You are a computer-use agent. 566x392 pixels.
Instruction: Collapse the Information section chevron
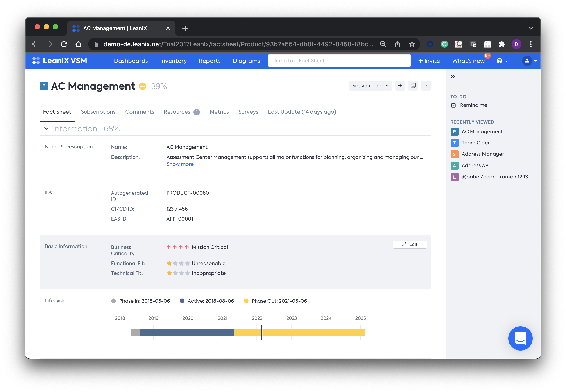(x=46, y=129)
